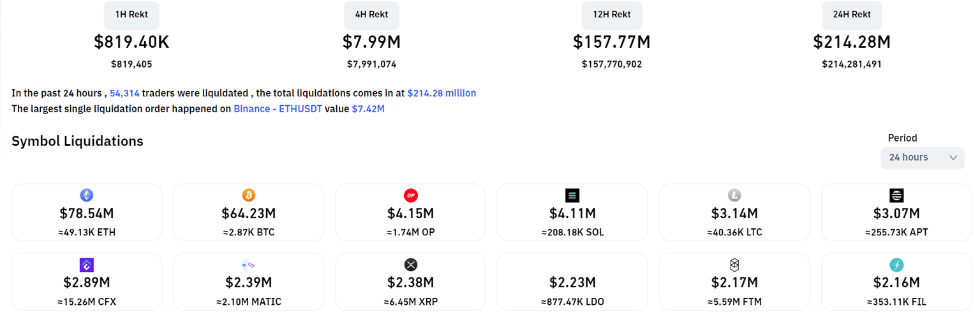Click the 54,314 traders link
The height and width of the screenshot is (317, 980).
tap(124, 93)
